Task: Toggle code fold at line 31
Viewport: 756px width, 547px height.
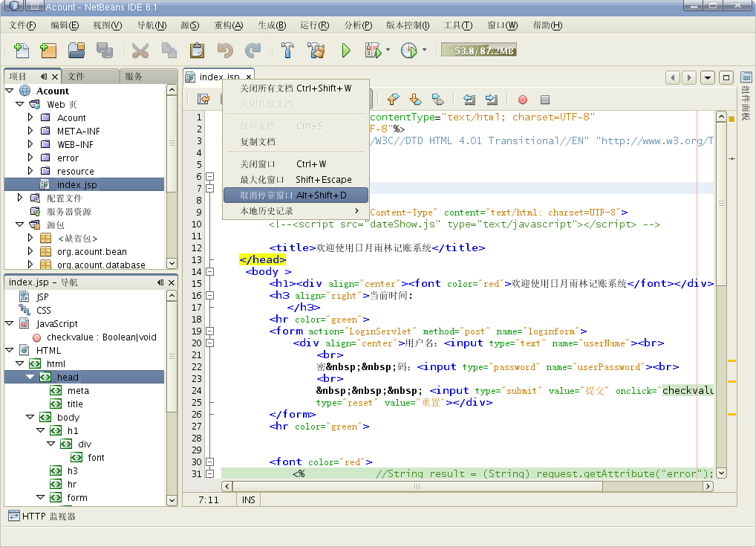Action: [x=209, y=473]
